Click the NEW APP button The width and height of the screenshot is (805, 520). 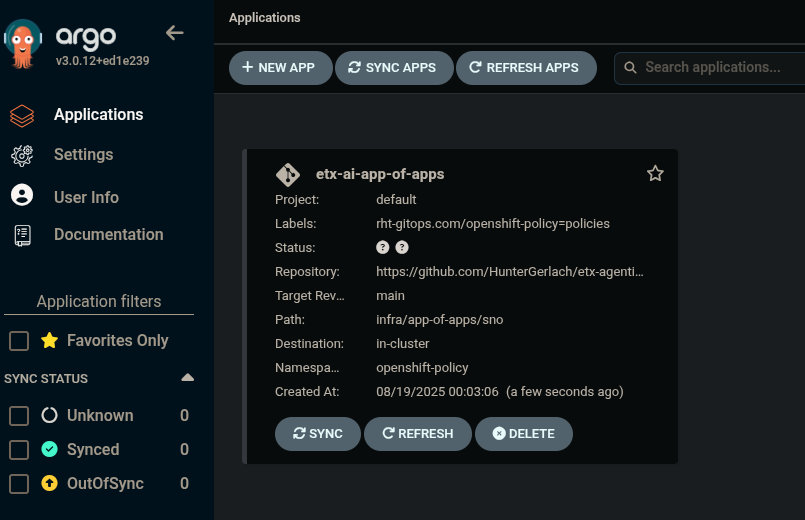point(281,68)
